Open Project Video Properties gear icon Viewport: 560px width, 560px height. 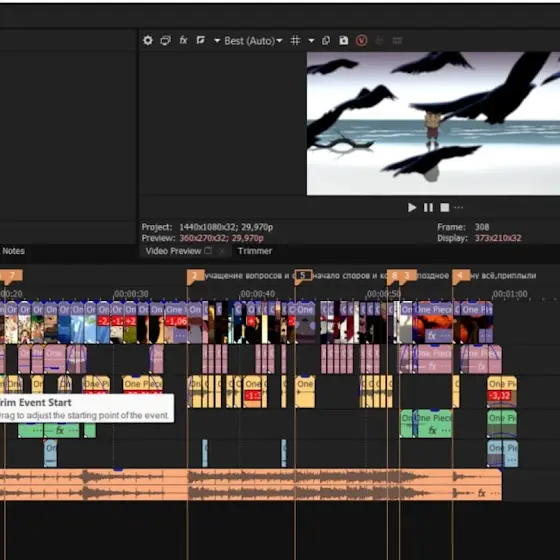coord(148,40)
